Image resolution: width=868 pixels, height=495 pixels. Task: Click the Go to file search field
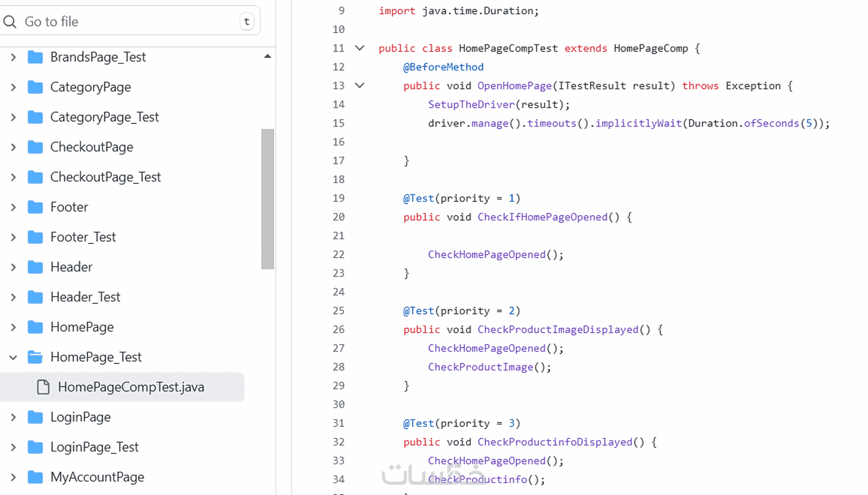pos(130,21)
